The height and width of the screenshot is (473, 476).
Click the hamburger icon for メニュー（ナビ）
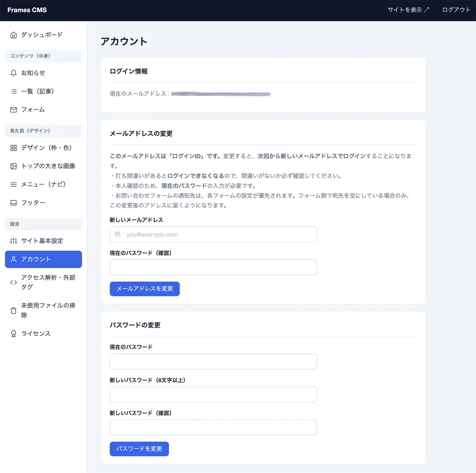[14, 184]
